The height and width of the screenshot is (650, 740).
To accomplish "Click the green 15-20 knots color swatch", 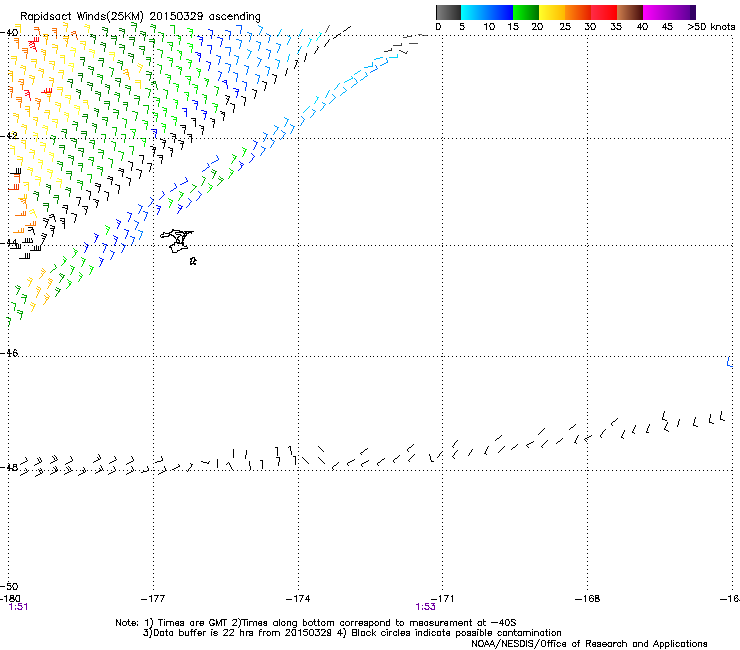I will tap(526, 12).
